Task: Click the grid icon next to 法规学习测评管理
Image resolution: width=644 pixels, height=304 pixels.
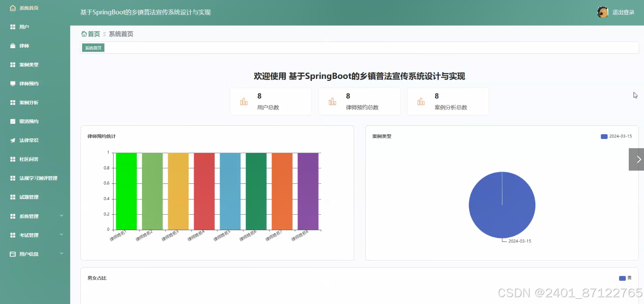Action: pos(13,178)
